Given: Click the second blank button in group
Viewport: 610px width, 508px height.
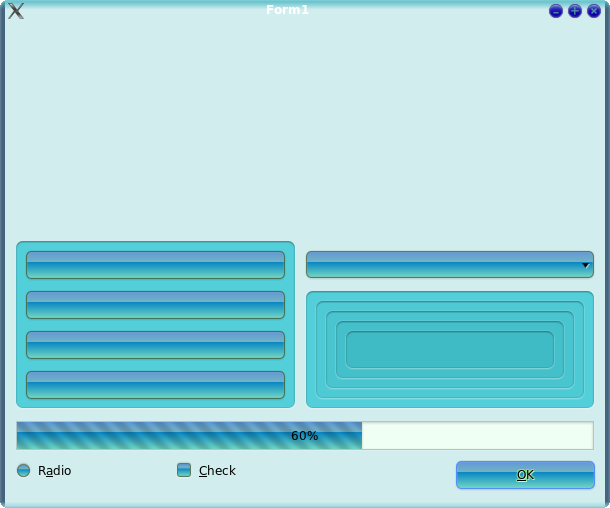Looking at the screenshot, I should click(155, 305).
